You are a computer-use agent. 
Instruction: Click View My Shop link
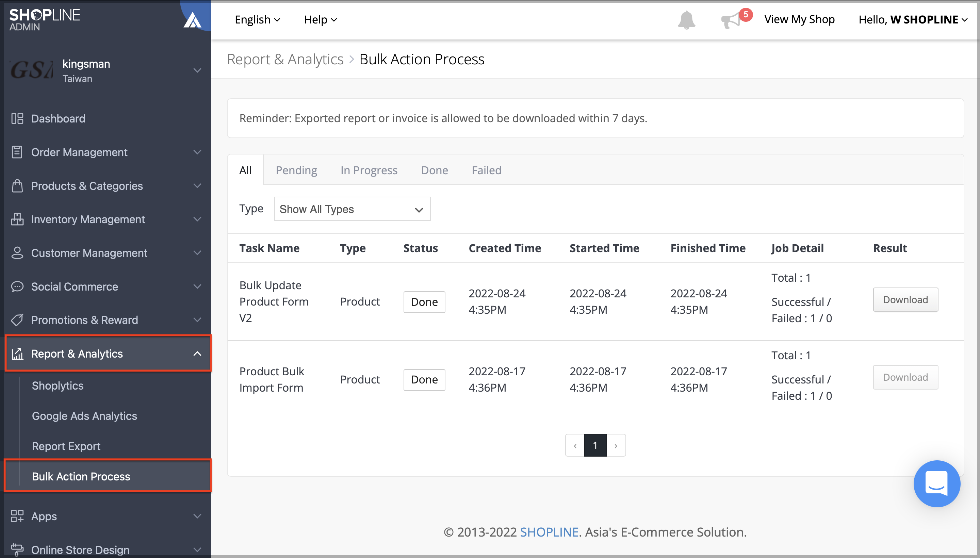800,19
